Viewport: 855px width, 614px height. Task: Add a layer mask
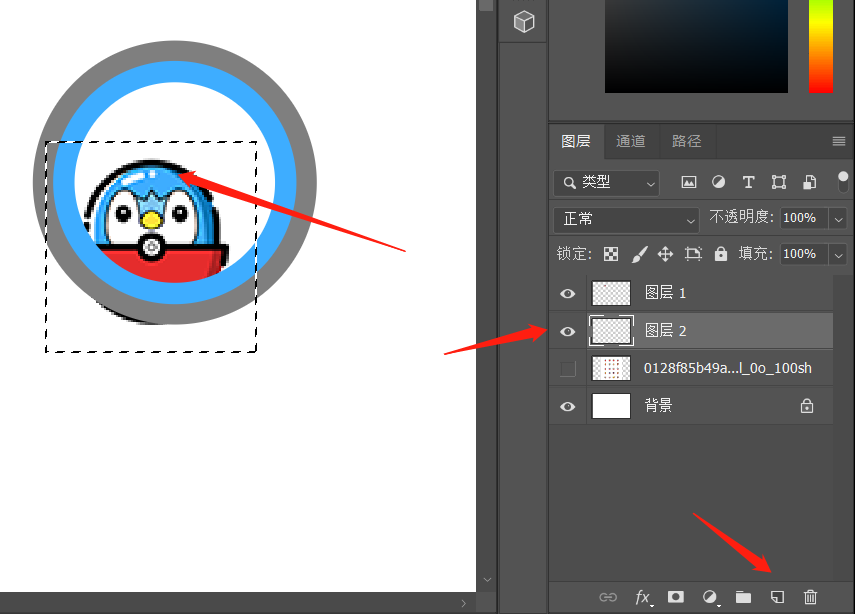click(x=676, y=597)
